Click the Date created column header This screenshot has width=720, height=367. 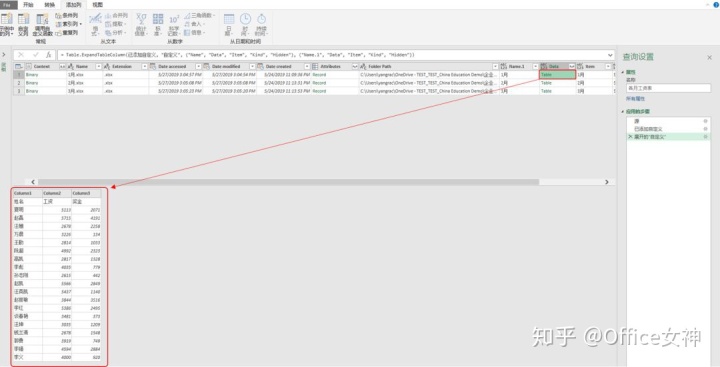(284, 67)
